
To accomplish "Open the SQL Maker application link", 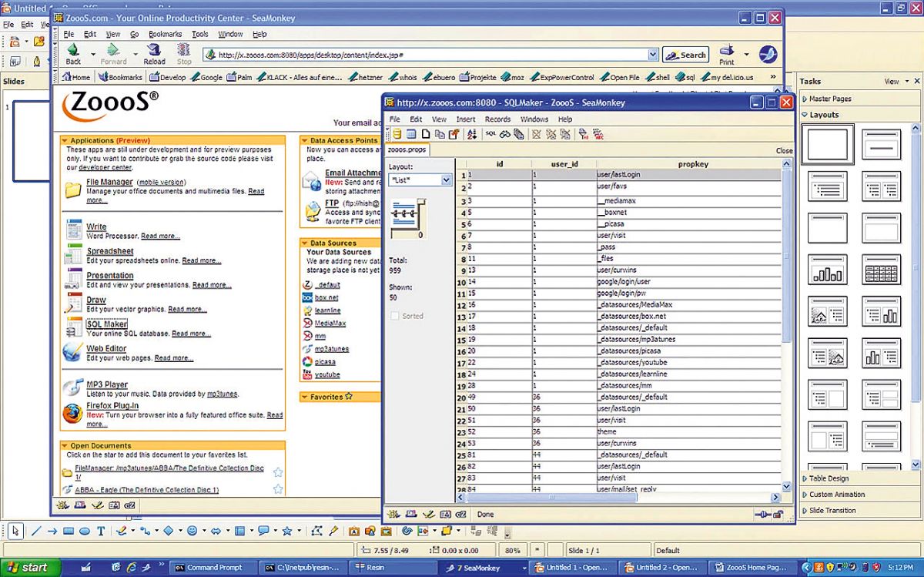I will click(x=107, y=324).
